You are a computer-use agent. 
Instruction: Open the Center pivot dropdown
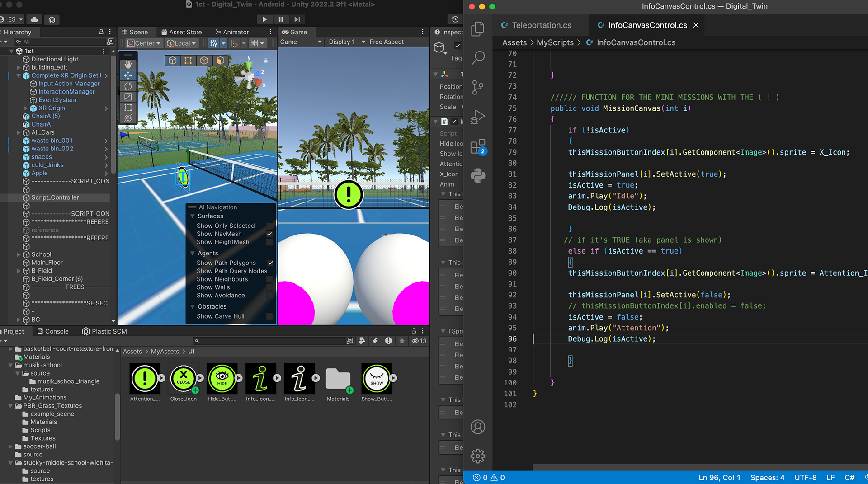click(144, 43)
